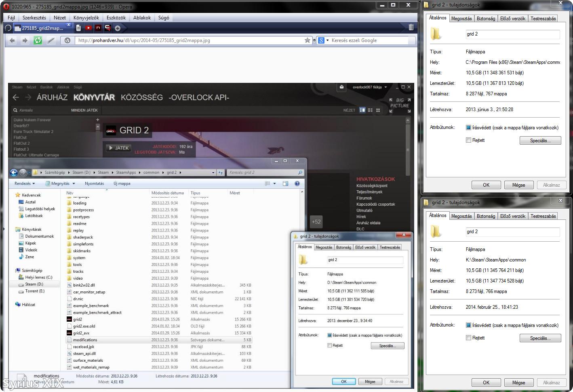Click ÁRUHÁZ in the Steam image header

pos(52,97)
